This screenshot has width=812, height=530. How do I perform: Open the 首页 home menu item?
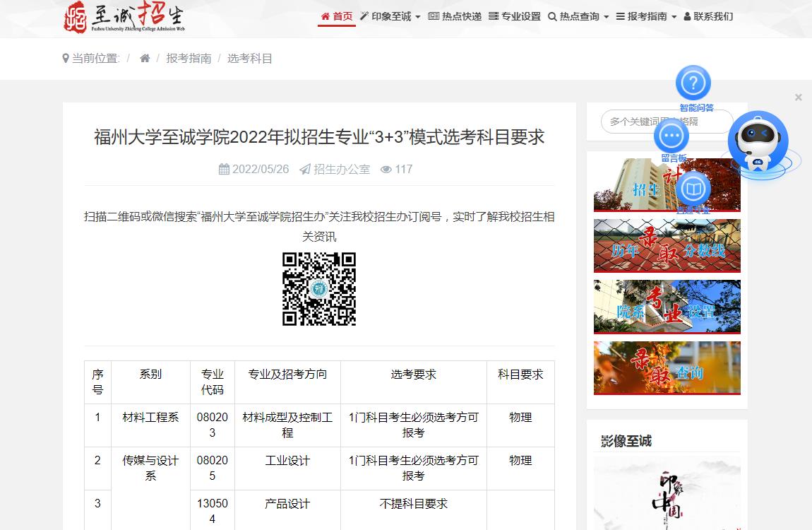[337, 16]
